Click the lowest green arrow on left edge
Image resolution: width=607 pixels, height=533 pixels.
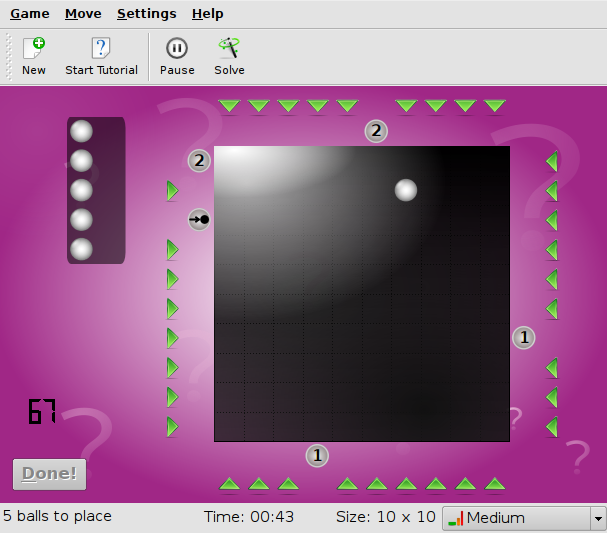click(x=172, y=427)
